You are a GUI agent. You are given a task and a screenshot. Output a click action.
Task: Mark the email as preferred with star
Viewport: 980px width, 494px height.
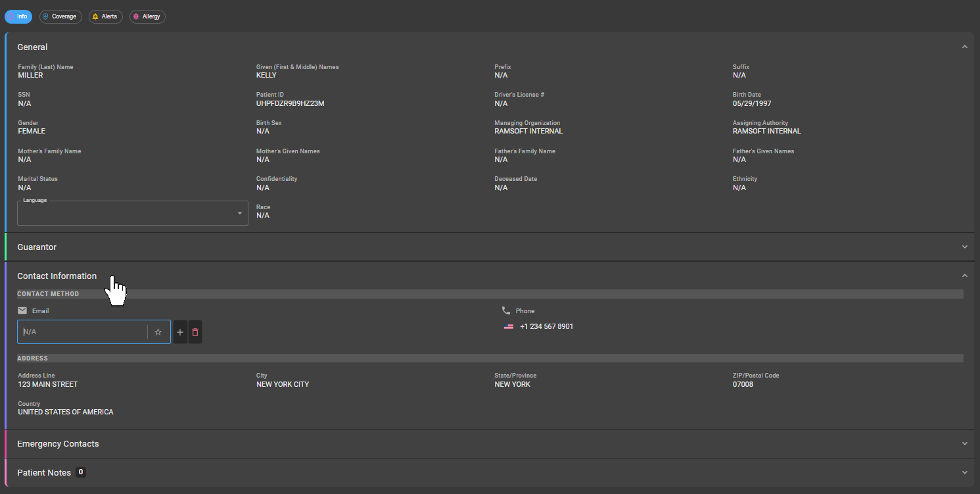(x=158, y=332)
